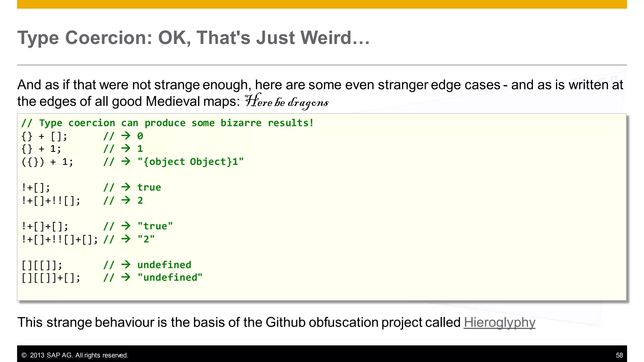Click the result '"{object Object}1"'
Image resolution: width=644 pixels, height=362 pixels.
pyautogui.click(x=191, y=162)
